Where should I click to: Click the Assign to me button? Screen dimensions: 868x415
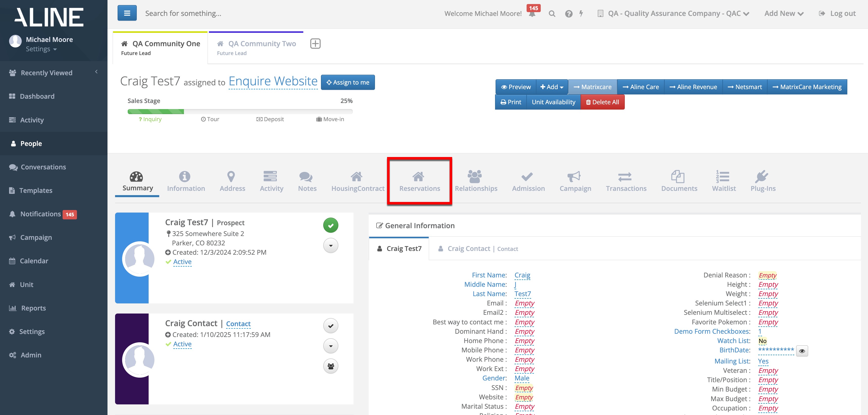[x=347, y=83]
